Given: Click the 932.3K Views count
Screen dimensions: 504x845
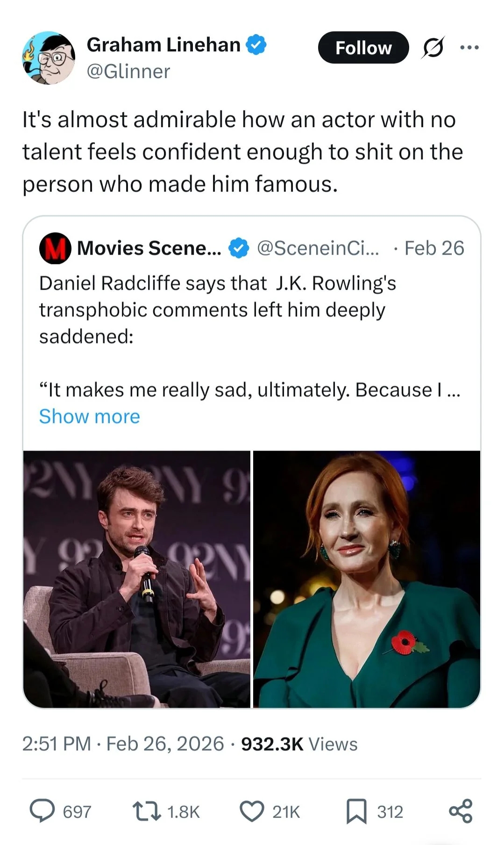Looking at the screenshot, I should (x=299, y=744).
